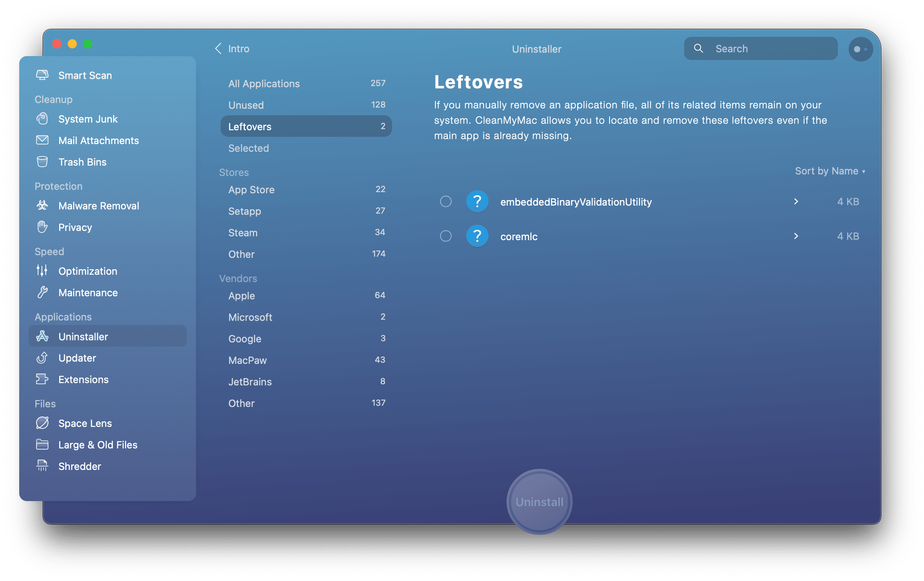Image resolution: width=924 pixels, height=581 pixels.
Task: Select the Optimization speed icon
Action: 42,271
